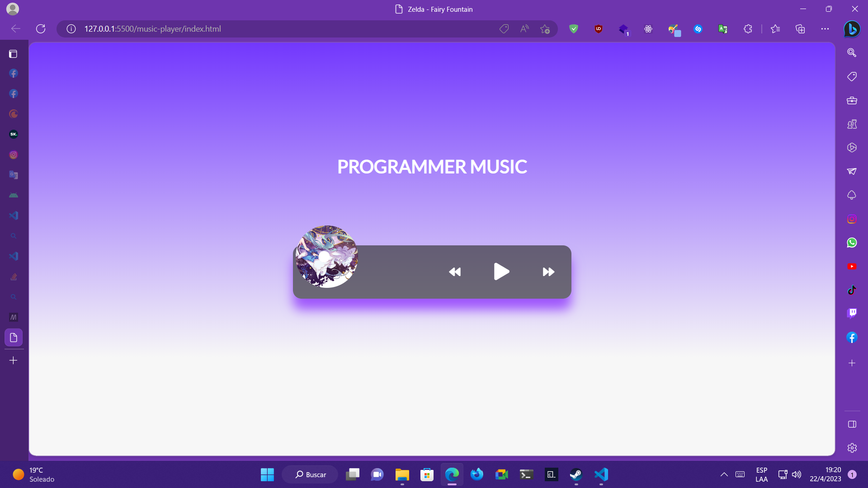Open the tab actions menu
868x488 pixels.
coord(13,54)
